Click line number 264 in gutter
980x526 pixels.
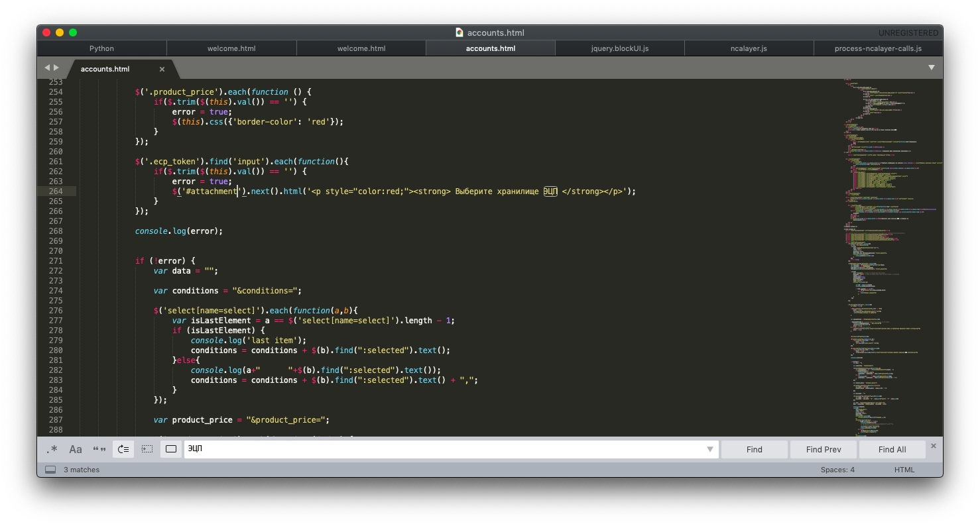pos(56,191)
